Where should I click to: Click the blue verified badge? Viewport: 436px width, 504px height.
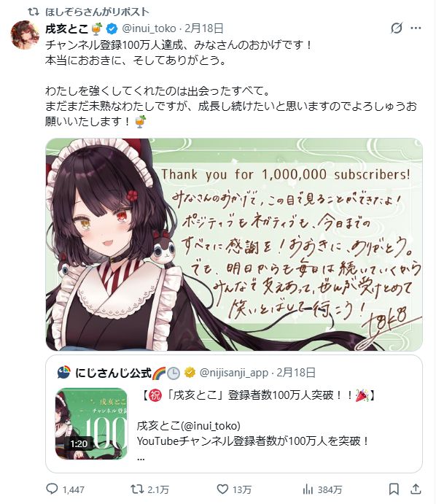pyautogui.click(x=112, y=28)
